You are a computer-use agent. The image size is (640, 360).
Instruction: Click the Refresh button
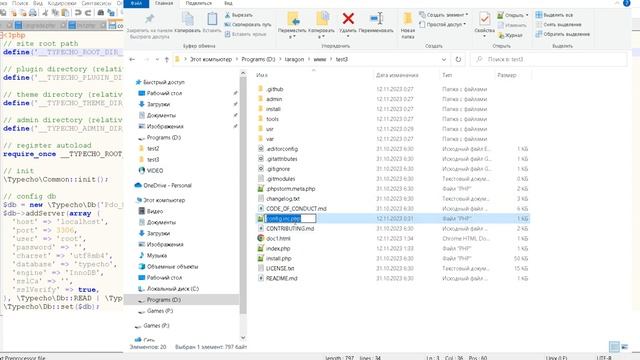(458, 60)
